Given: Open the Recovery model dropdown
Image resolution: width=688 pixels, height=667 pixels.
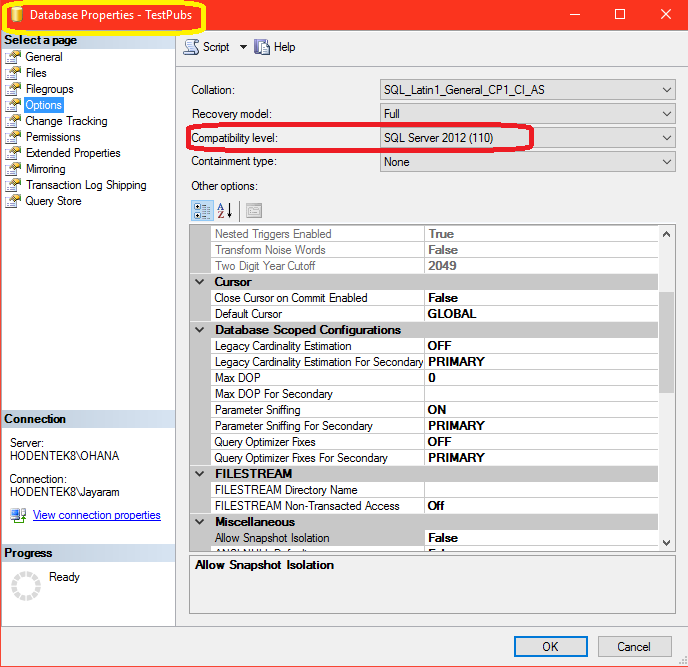Looking at the screenshot, I should [x=527, y=114].
